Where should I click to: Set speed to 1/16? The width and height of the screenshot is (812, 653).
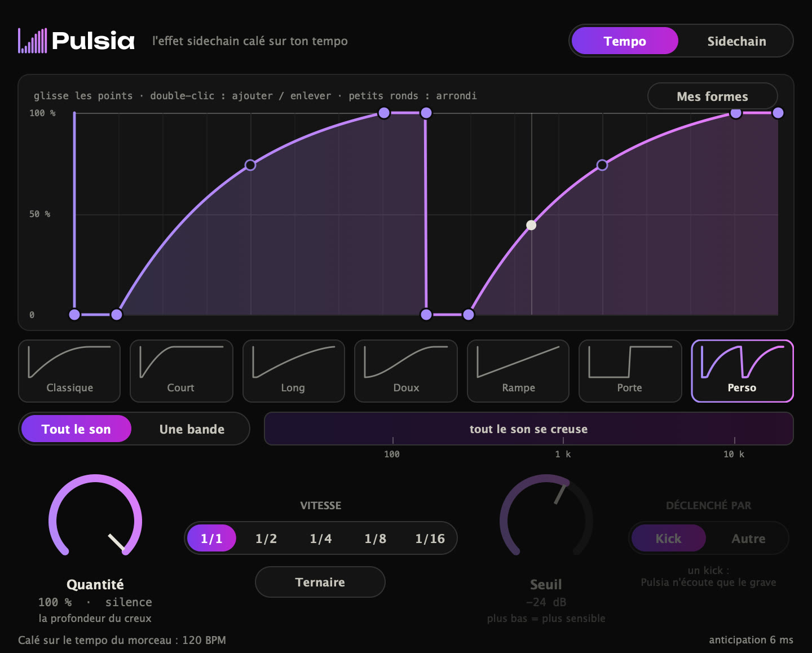tap(430, 539)
